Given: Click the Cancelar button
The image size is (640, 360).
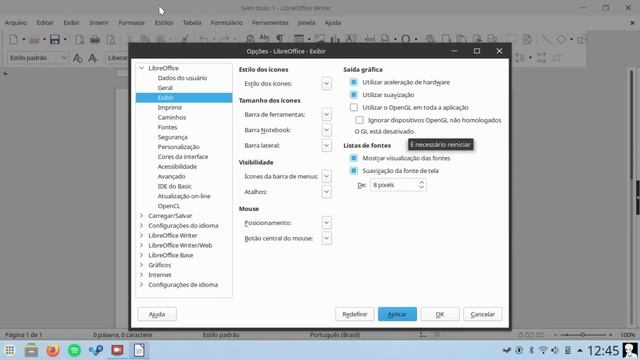Looking at the screenshot, I should click(x=482, y=314).
